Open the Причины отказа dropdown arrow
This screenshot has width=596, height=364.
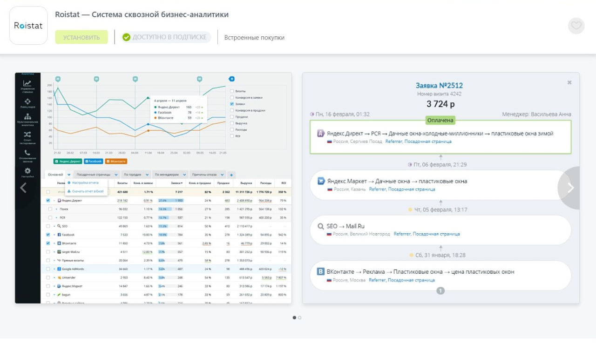tap(222, 175)
